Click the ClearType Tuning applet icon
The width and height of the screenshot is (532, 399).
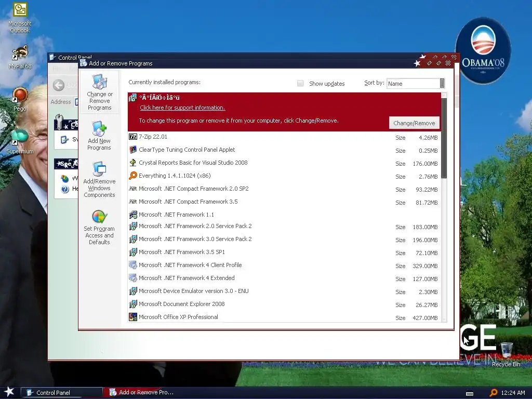pyautogui.click(x=133, y=150)
